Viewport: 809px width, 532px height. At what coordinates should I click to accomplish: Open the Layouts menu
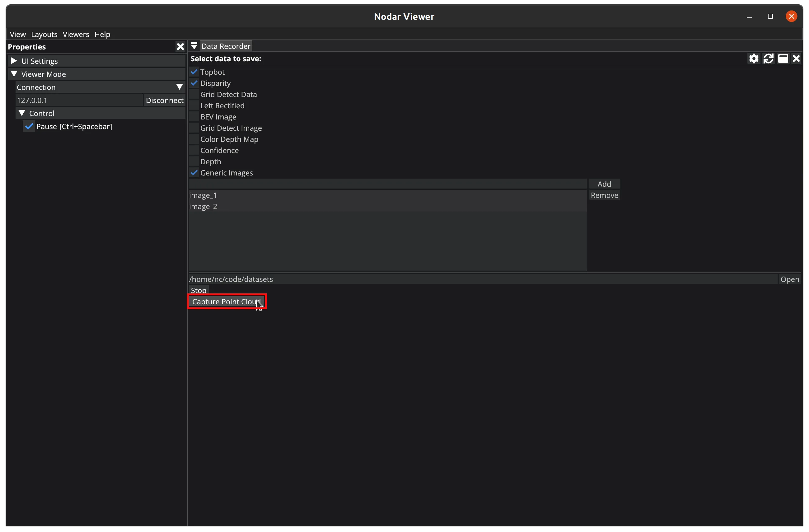point(44,34)
